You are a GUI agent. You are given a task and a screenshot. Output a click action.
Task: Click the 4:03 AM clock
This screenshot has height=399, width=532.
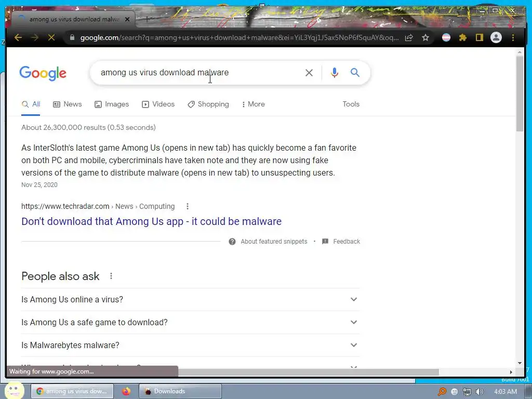pos(505,392)
